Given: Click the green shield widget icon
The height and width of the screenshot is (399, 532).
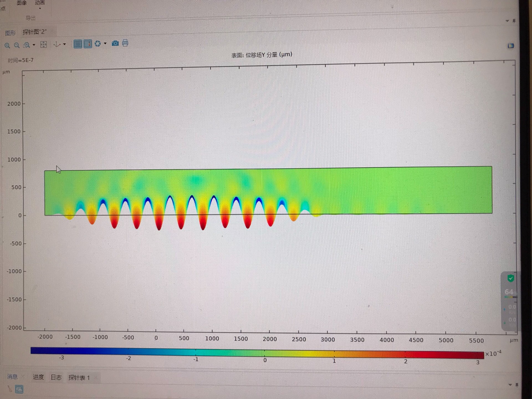Looking at the screenshot, I should [511, 278].
